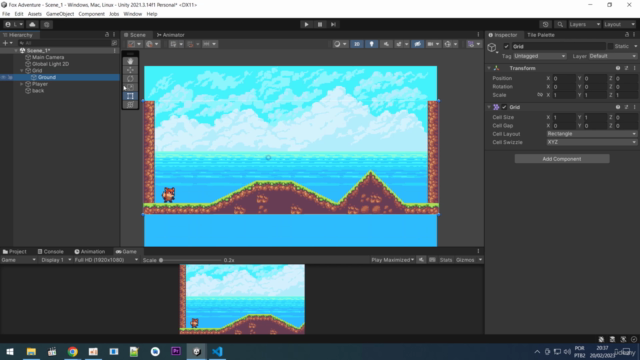Select the Rotate tool in Scene toolbar

coord(130,78)
